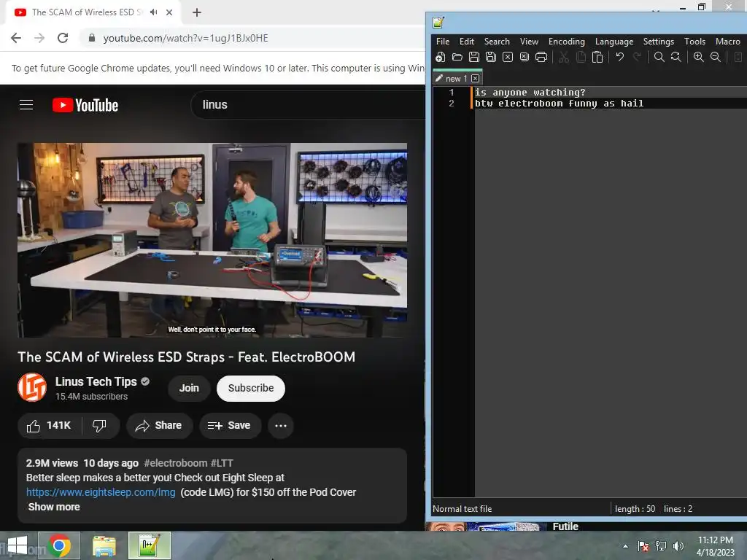Click line 2 text 'btw electroboom funny as hail'
Screen dimensions: 747x560
pyautogui.click(x=560, y=104)
